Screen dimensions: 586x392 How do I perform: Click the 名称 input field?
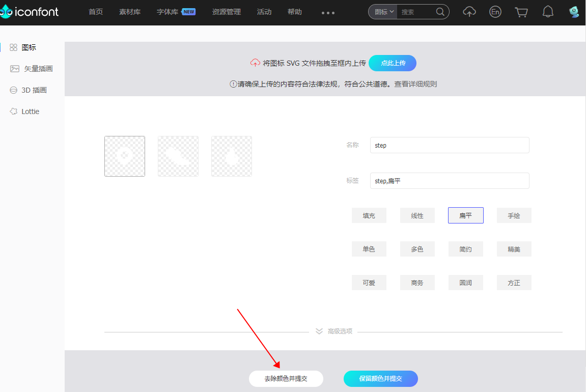point(450,146)
